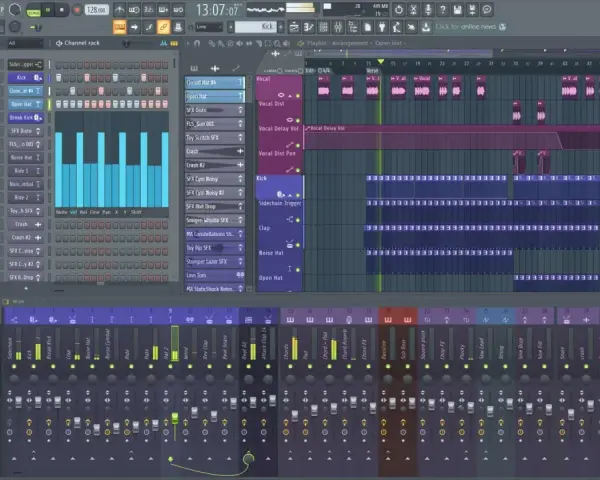The height and width of the screenshot is (480, 600).
Task: Open the All channel filter dropdown
Action: [x=25, y=43]
